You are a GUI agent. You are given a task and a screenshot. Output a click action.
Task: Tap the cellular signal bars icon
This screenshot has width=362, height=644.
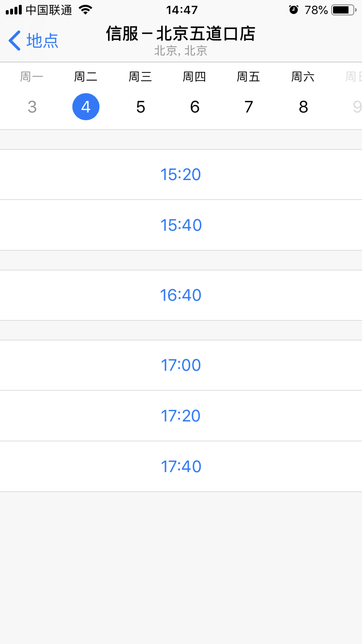coord(14,10)
